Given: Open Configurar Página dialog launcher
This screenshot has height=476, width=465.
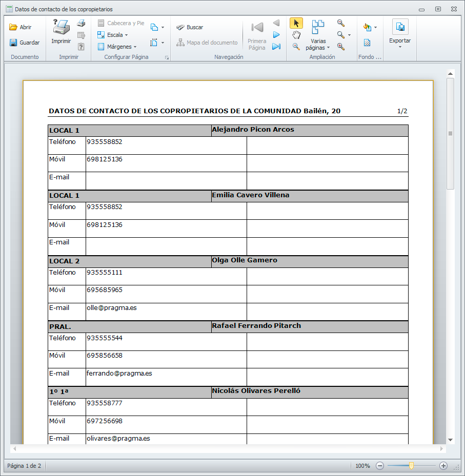Looking at the screenshot, I should 167,57.
